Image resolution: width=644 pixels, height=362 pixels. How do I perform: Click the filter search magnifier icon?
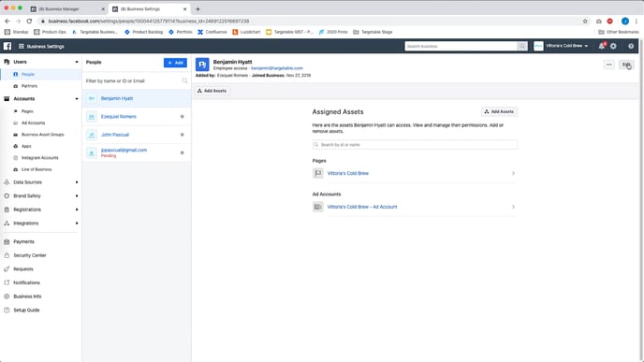[x=184, y=80]
